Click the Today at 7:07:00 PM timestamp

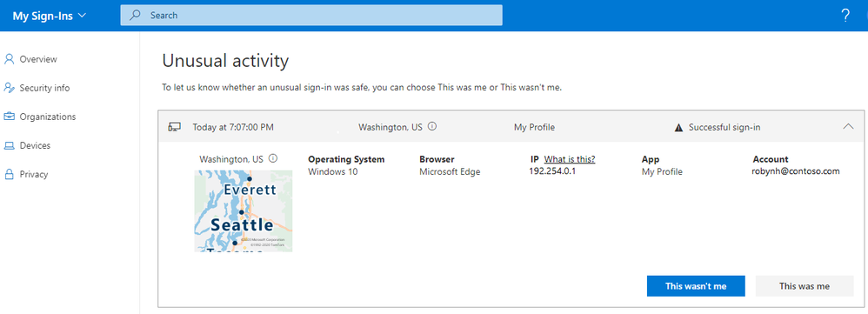[x=233, y=127]
